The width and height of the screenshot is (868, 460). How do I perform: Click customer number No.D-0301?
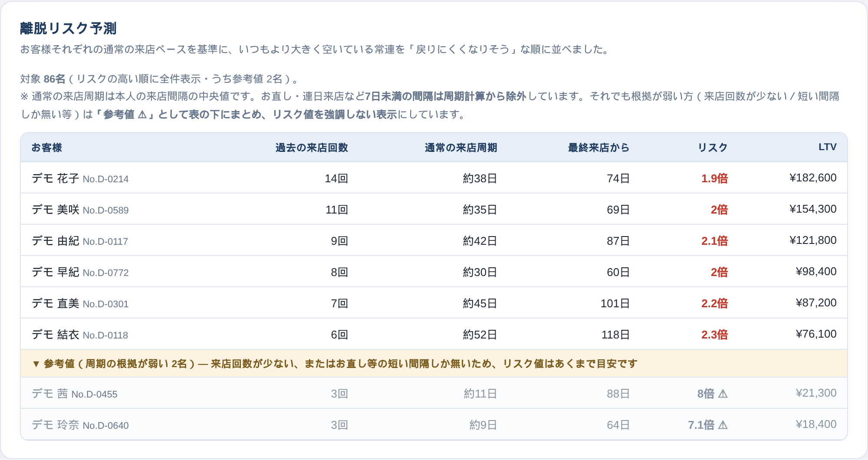click(105, 304)
